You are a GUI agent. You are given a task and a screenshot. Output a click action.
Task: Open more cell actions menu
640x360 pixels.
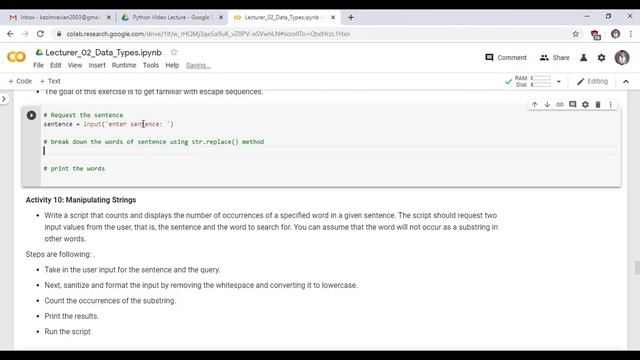[611, 105]
